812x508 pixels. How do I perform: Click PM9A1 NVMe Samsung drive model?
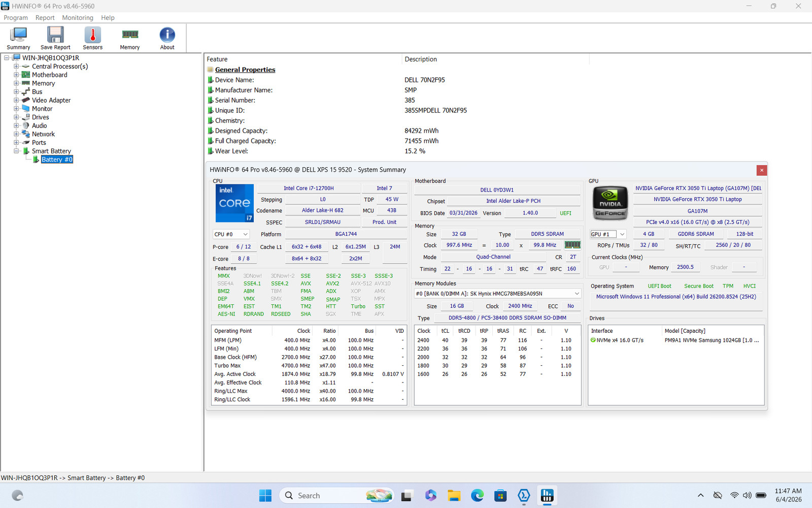[712, 340]
